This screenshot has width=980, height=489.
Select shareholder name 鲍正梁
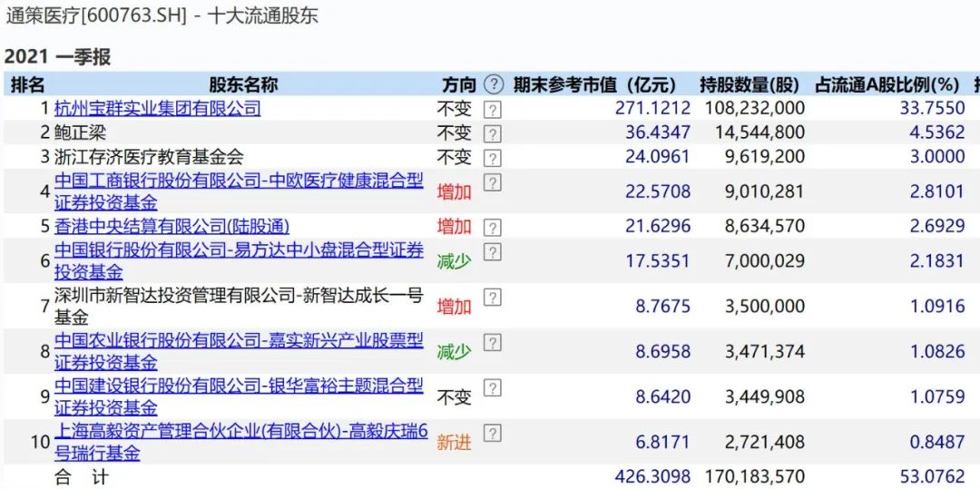coord(81,132)
